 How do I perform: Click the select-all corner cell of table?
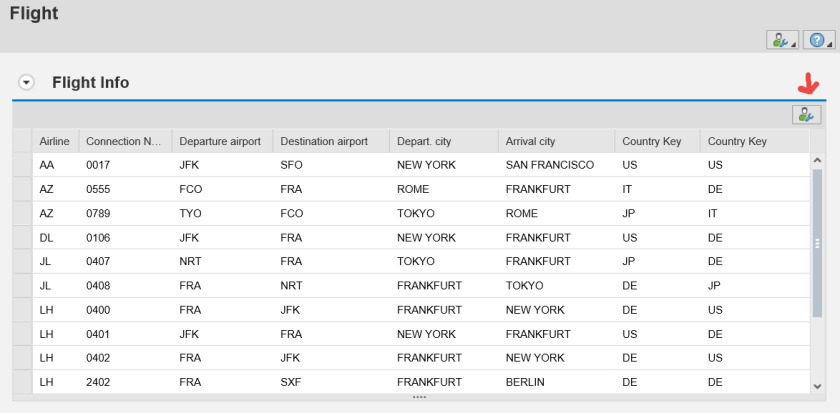point(21,141)
